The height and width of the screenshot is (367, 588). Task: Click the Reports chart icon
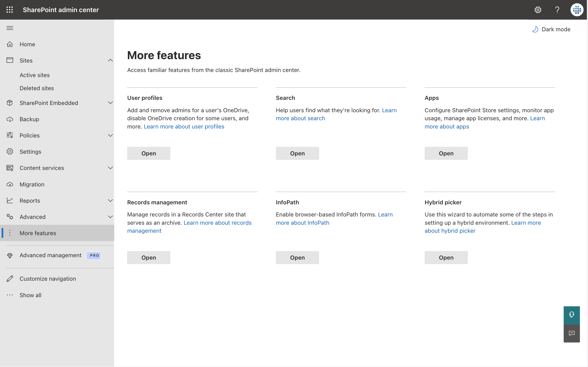(10, 200)
